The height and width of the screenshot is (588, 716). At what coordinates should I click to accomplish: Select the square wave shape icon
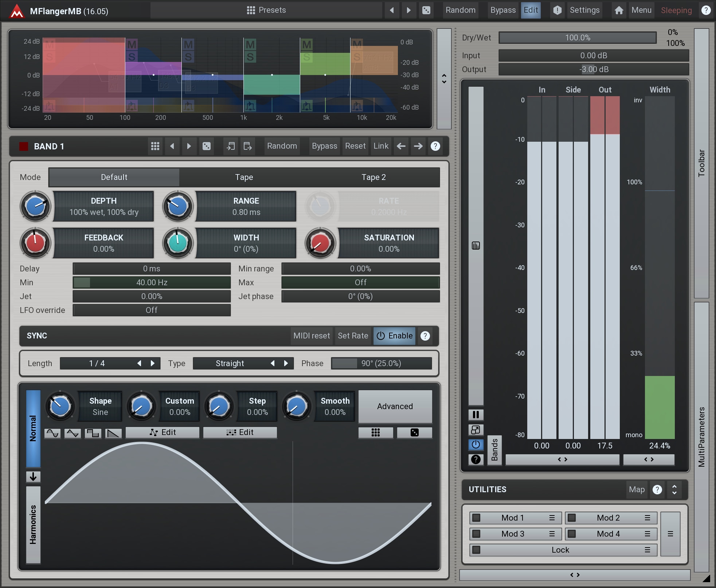pos(93,433)
